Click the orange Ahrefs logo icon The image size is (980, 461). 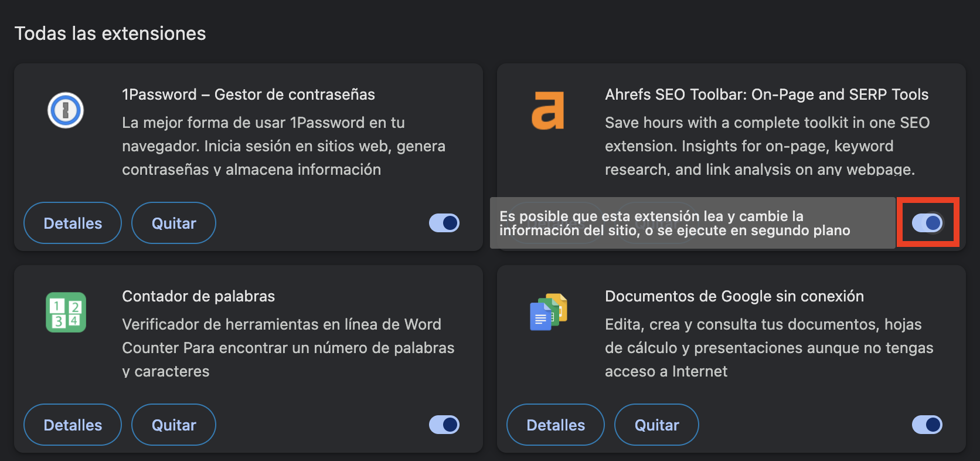point(547,110)
